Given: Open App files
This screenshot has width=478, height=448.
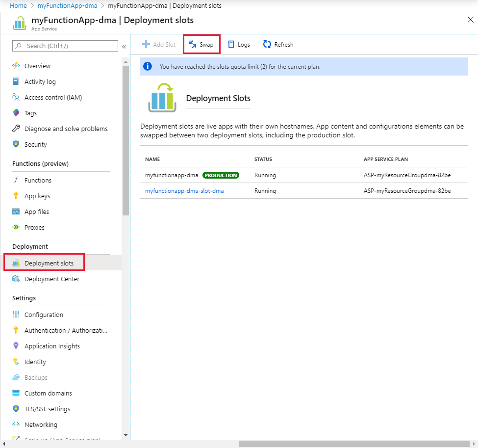Looking at the screenshot, I should click(39, 211).
